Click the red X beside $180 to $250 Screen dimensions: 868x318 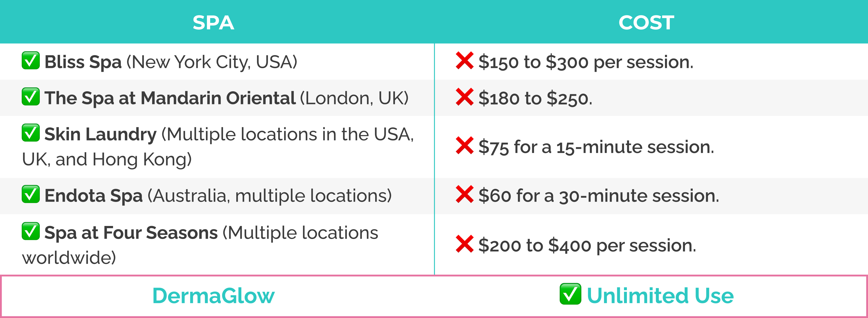(464, 97)
